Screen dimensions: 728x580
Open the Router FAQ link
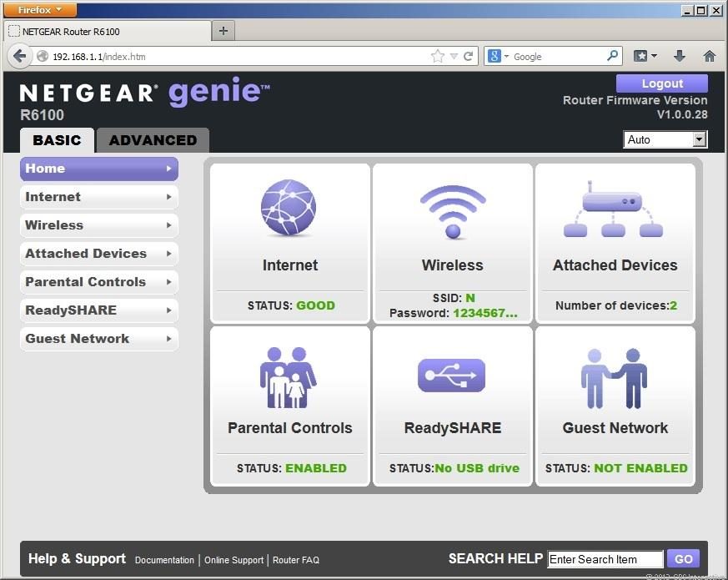(x=296, y=559)
